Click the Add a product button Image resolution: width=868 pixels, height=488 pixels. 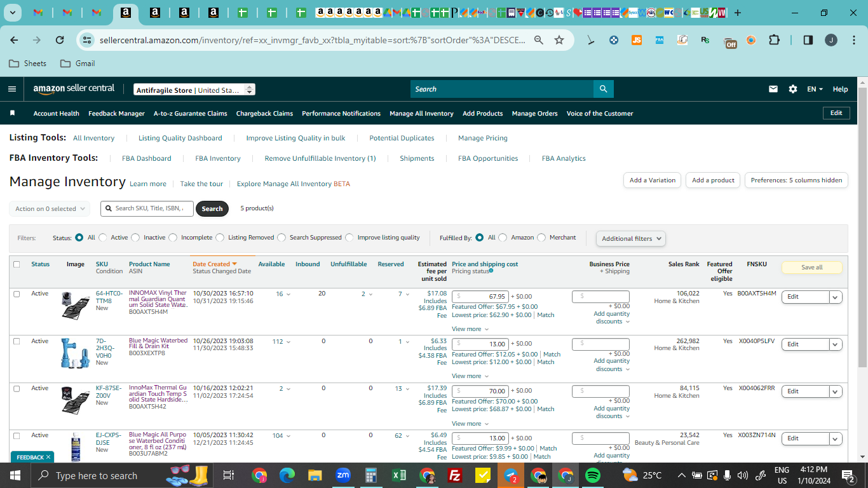click(713, 180)
